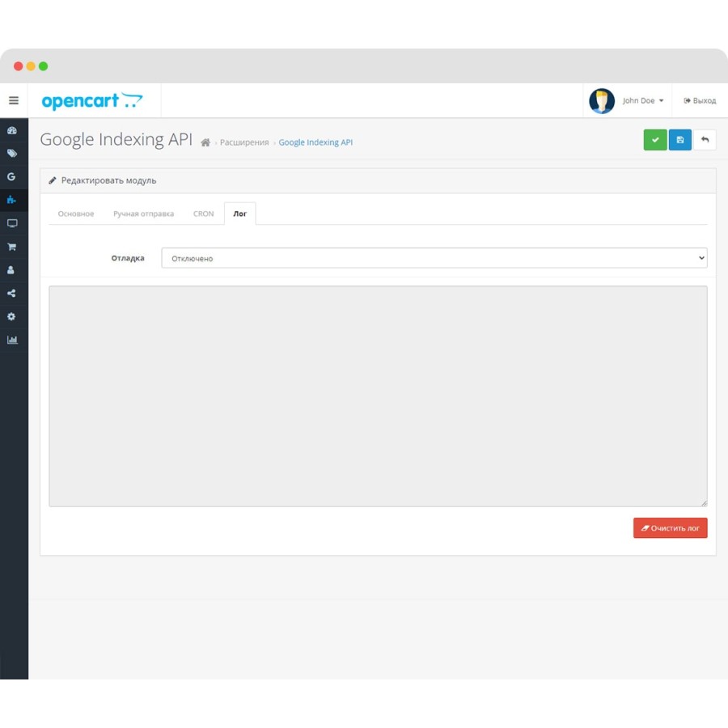
Task: Open the Customers user sidebar icon
Action: click(x=11, y=269)
